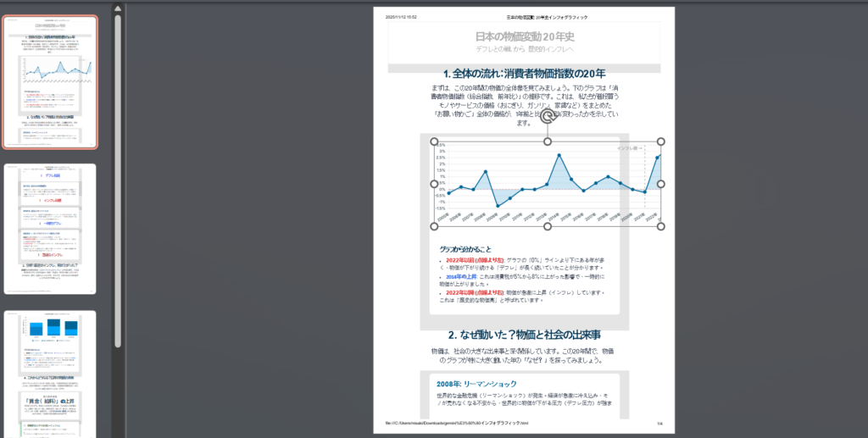Click heading 2. なぜ動いた? 物価と社会の出来事
Image resolution: width=868 pixels, height=438 pixels.
click(524, 335)
